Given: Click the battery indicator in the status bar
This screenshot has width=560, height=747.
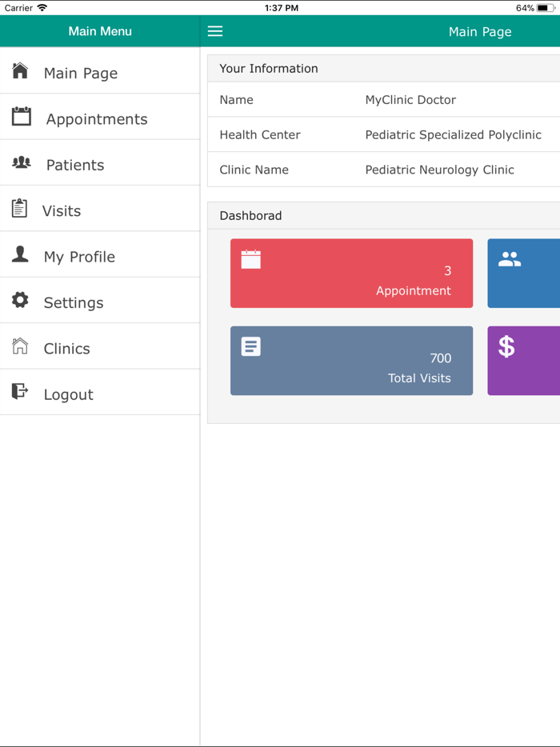Looking at the screenshot, I should click(x=547, y=7).
